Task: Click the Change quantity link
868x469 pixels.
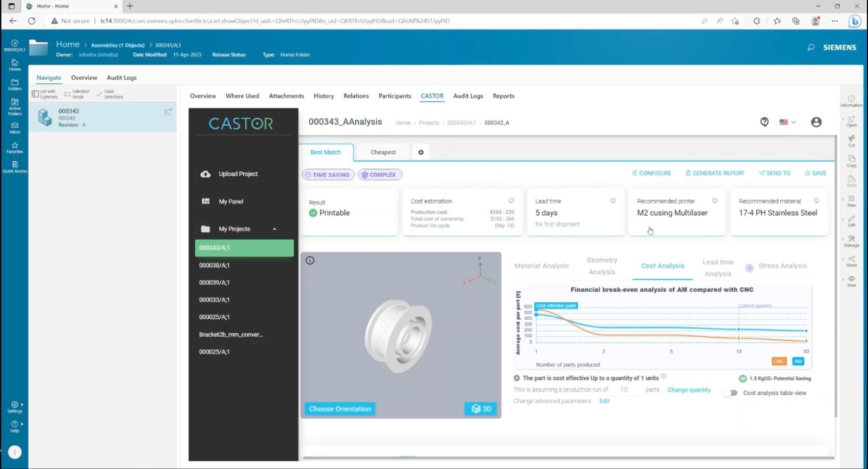Action: point(688,390)
